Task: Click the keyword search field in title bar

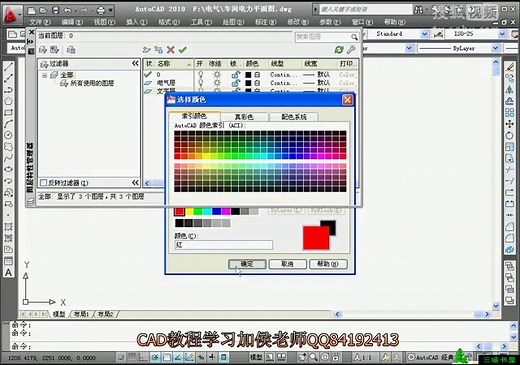Action: pyautogui.click(x=365, y=9)
